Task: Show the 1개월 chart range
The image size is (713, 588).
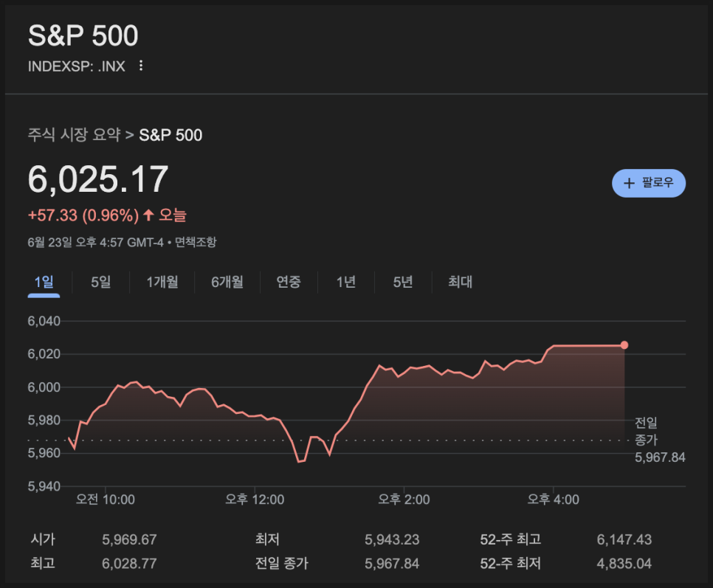Action: coord(162,282)
